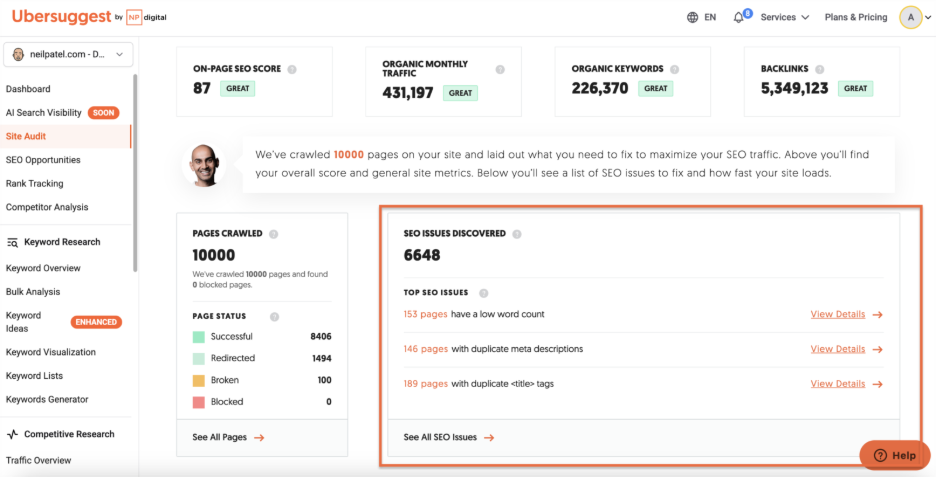Click the Pages Crawled help icon

[273, 234]
